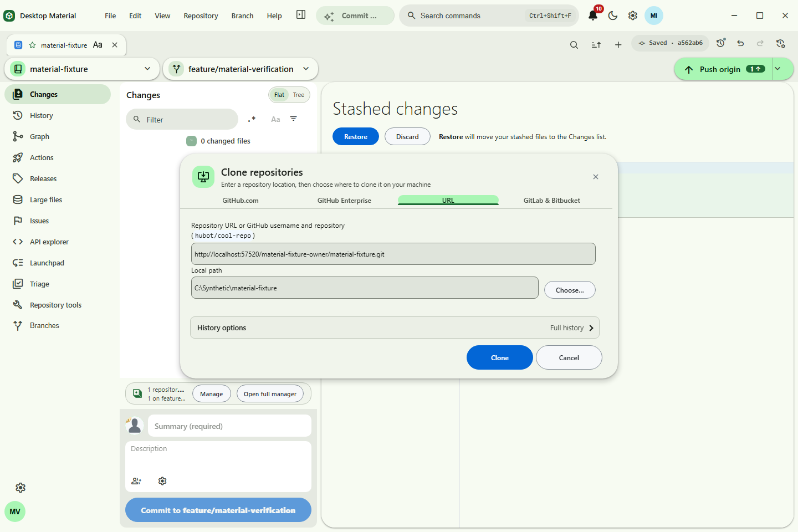
Task: Switch changes list to Tree view
Action: (x=299, y=95)
